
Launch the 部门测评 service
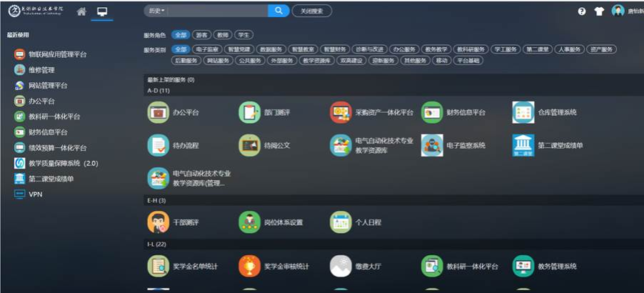[248, 112]
